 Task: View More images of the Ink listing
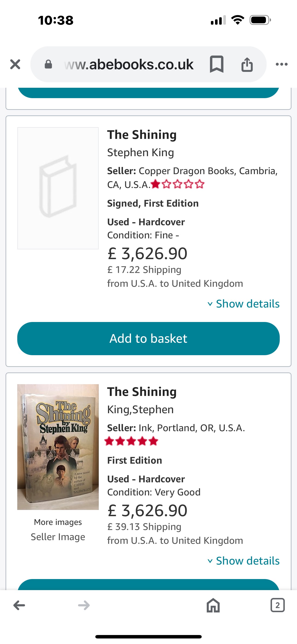point(58,522)
